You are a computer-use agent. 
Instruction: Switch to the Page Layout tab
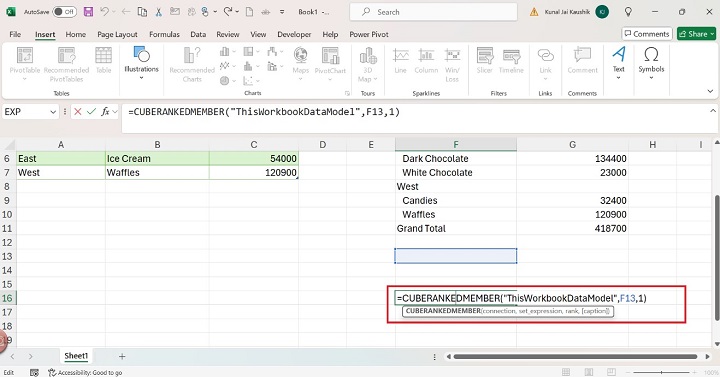[x=117, y=34]
